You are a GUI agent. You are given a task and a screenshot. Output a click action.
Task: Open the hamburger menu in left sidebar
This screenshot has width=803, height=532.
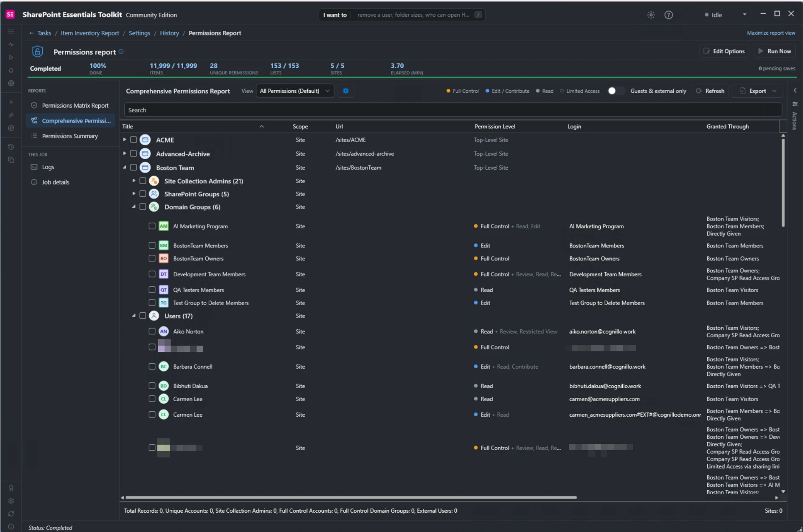pos(11,32)
